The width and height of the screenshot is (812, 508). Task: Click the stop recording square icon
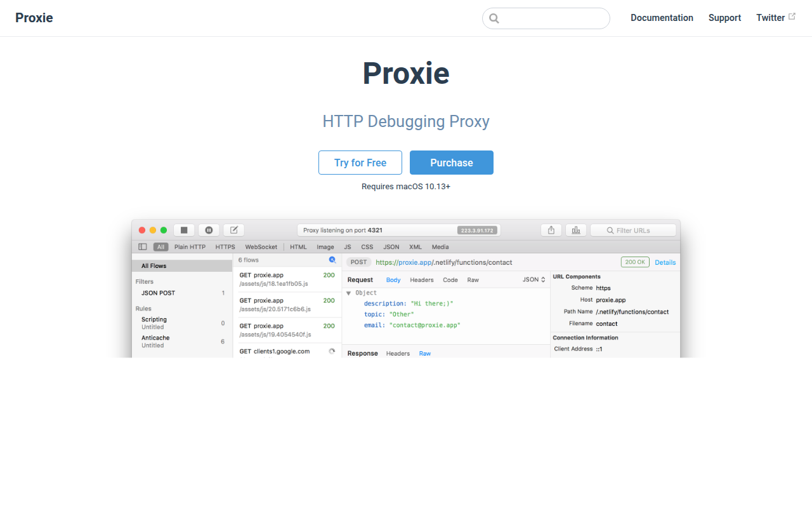184,230
